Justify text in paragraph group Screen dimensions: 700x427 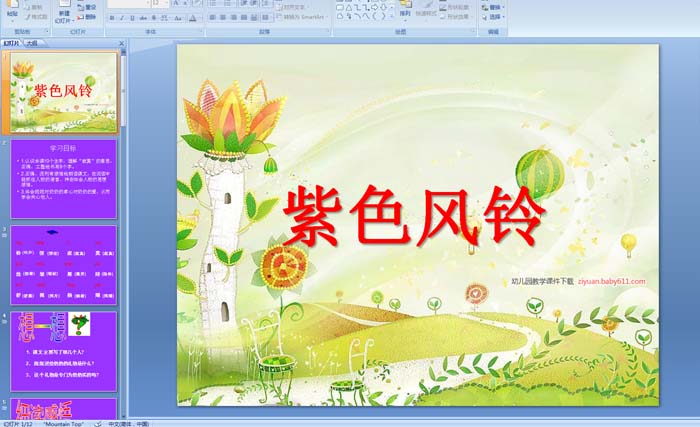coord(244,17)
